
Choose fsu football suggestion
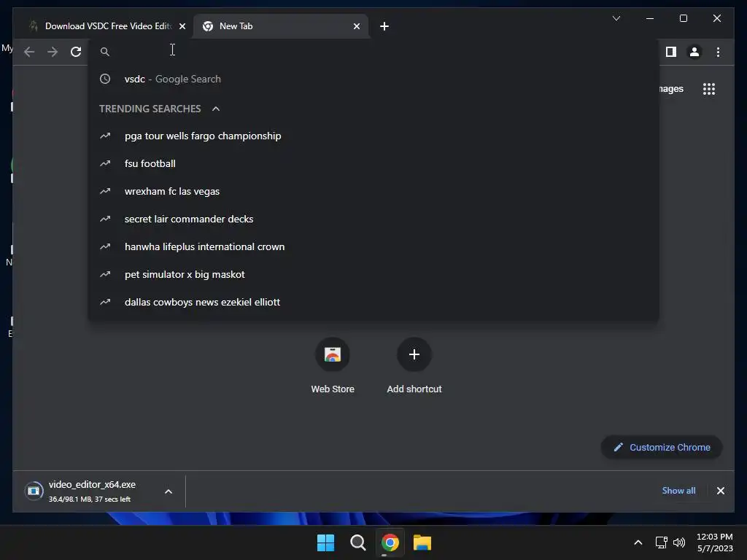[373, 164]
